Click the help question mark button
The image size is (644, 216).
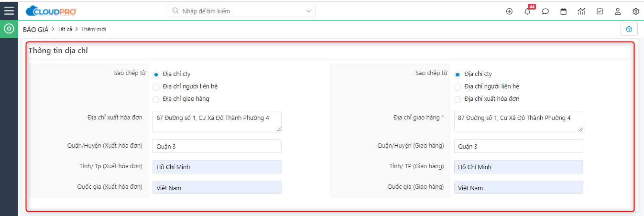[x=629, y=29]
